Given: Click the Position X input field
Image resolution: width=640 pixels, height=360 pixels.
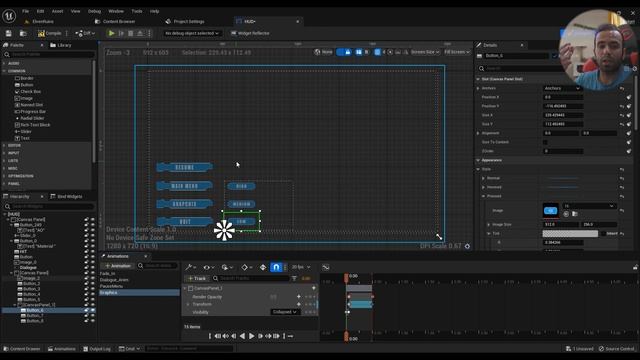Looking at the screenshot, I should 563,97.
